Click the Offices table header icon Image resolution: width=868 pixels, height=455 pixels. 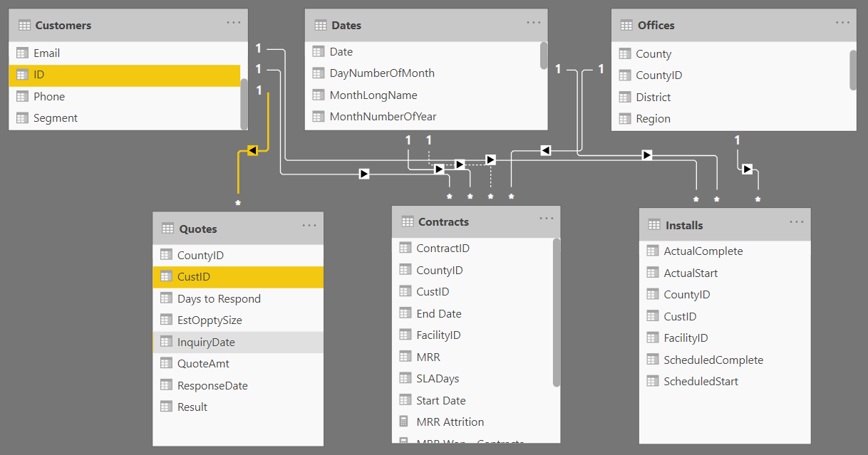tap(626, 25)
